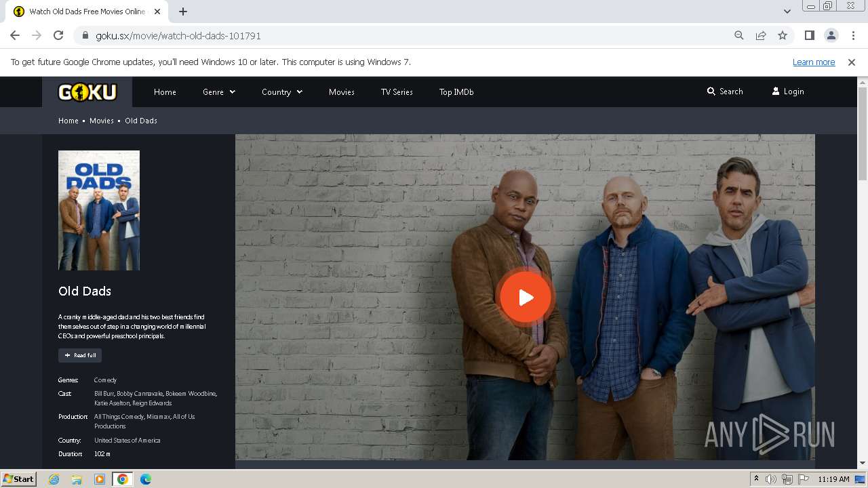Open the Movies nav item
This screenshot has width=868, height=488.
click(342, 91)
